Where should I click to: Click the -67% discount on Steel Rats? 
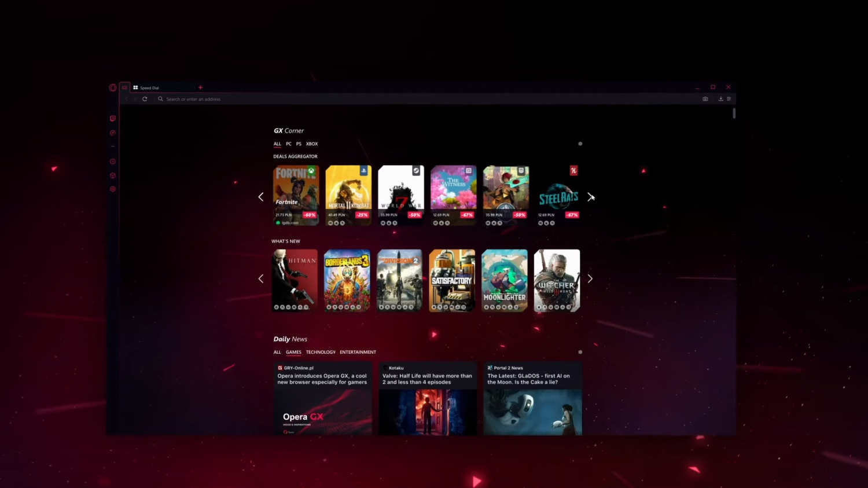(572, 215)
